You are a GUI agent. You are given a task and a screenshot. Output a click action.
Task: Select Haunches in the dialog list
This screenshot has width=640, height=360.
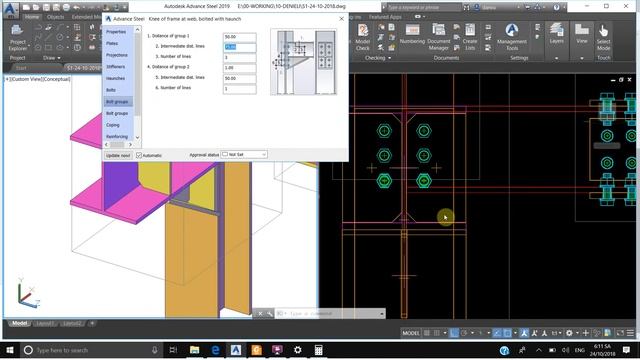pos(116,78)
